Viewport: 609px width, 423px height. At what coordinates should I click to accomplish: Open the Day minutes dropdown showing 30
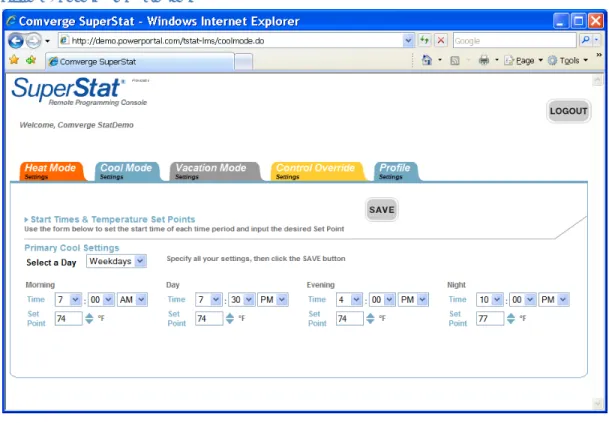(x=242, y=300)
